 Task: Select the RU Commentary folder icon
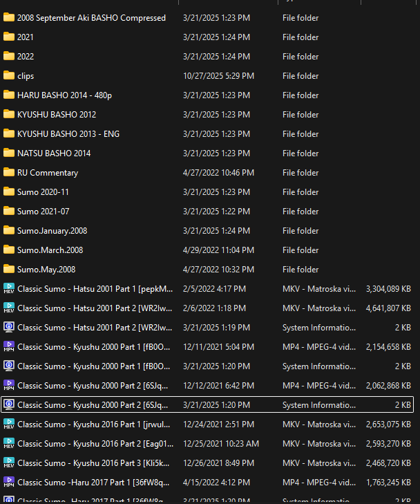click(x=9, y=172)
